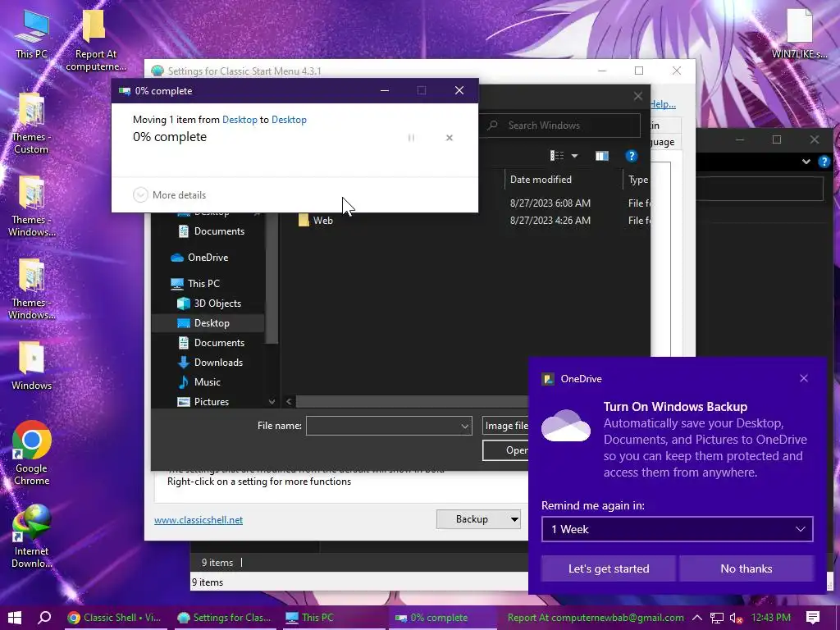The width and height of the screenshot is (840, 630).
Task: Open help in the file dialog
Action: point(631,156)
